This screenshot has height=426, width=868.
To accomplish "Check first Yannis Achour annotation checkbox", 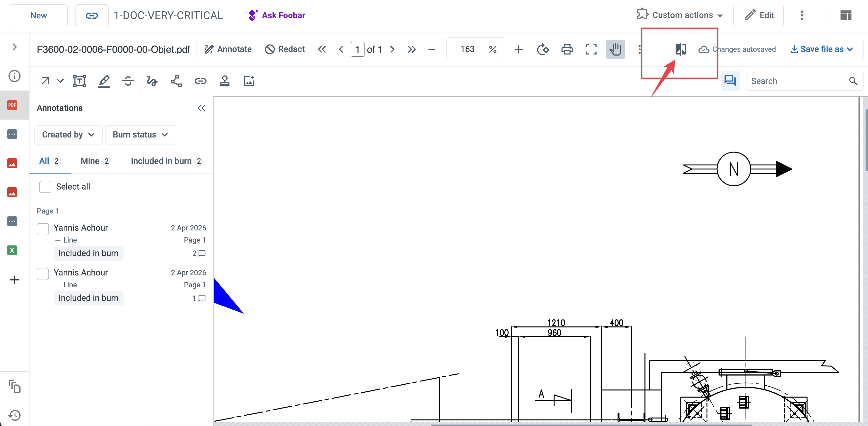I will click(x=43, y=229).
